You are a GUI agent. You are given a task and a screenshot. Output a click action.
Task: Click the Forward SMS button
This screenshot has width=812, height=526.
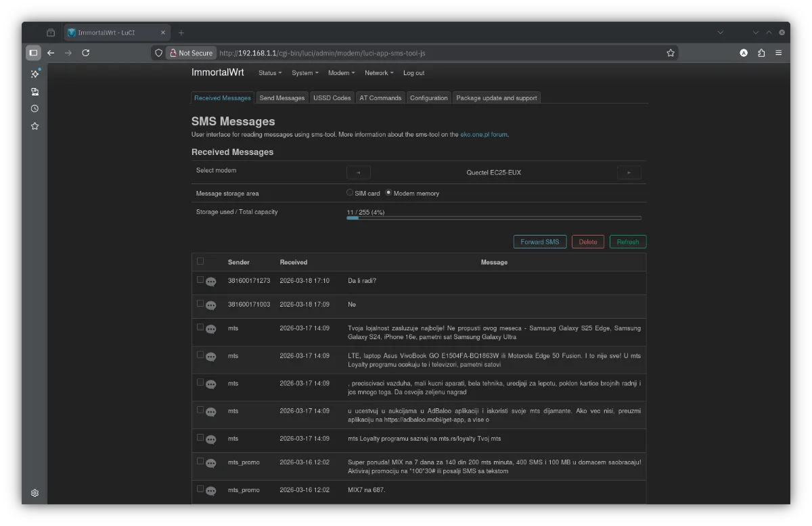click(x=540, y=242)
